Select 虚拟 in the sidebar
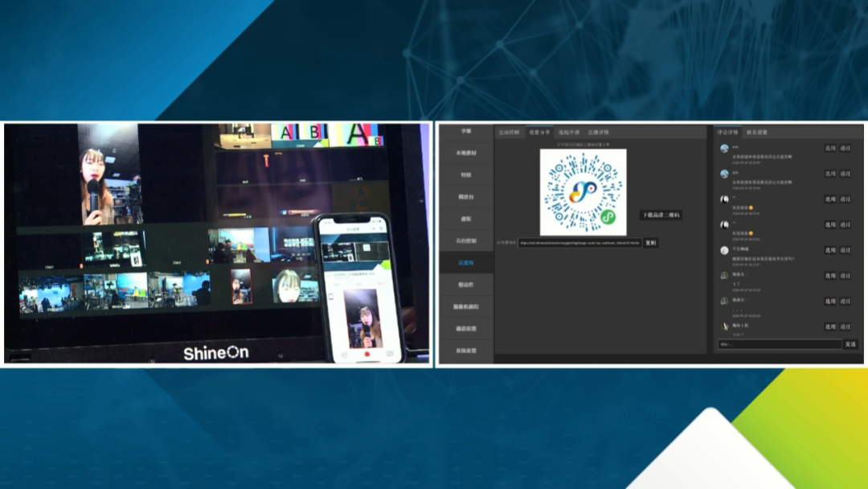This screenshot has width=868, height=489. [466, 219]
